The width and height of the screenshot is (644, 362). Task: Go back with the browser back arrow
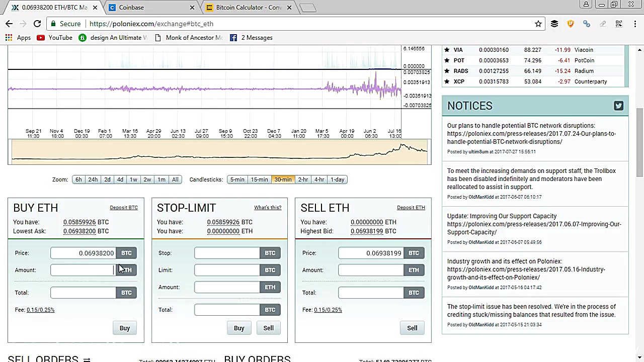(9, 24)
